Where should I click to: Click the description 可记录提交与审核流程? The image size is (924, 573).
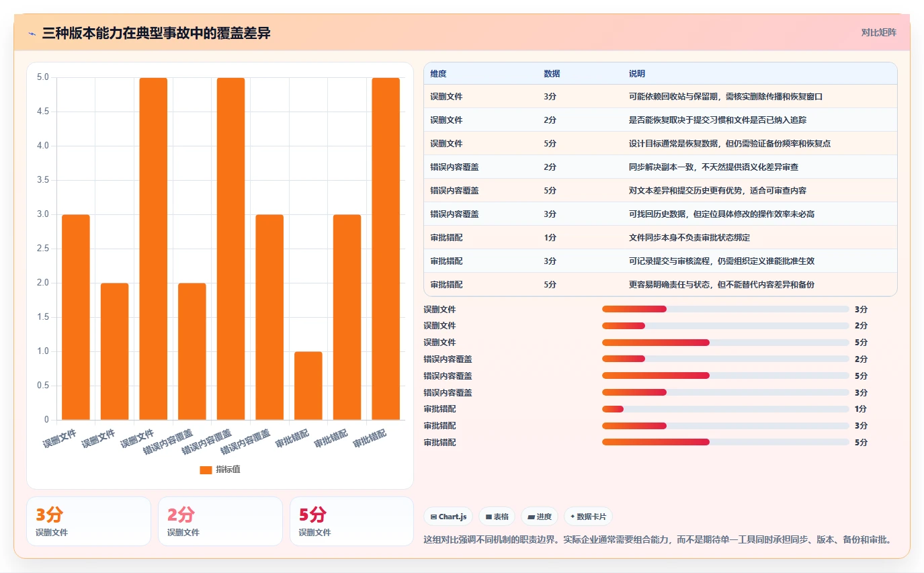(722, 261)
